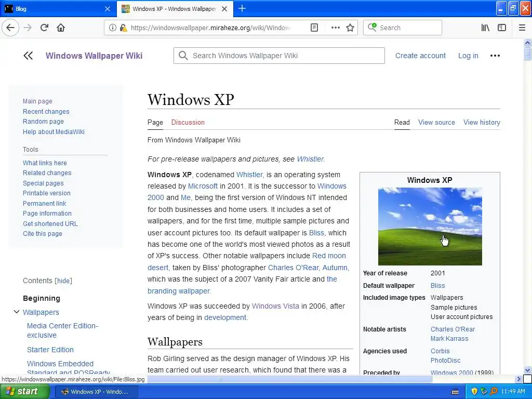Open the Windows Wallpaper Wiki home title
532x399 pixels.
94,56
